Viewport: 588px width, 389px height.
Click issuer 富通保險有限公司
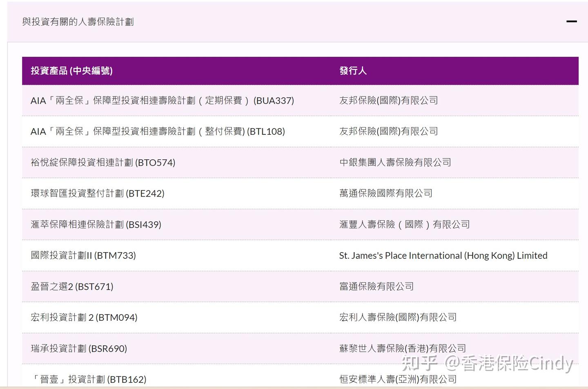376,286
